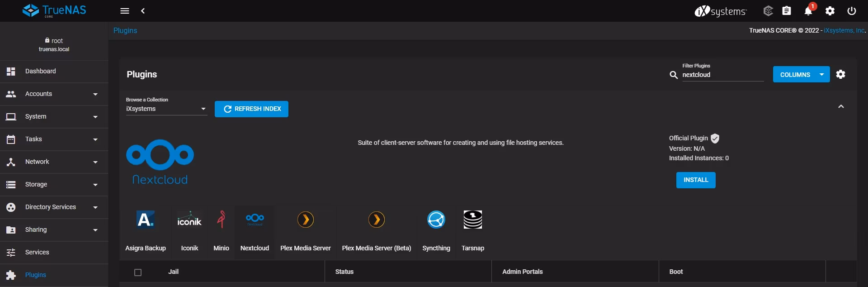Open the task manager clipboard icon
The width and height of the screenshot is (868, 287).
point(787,11)
